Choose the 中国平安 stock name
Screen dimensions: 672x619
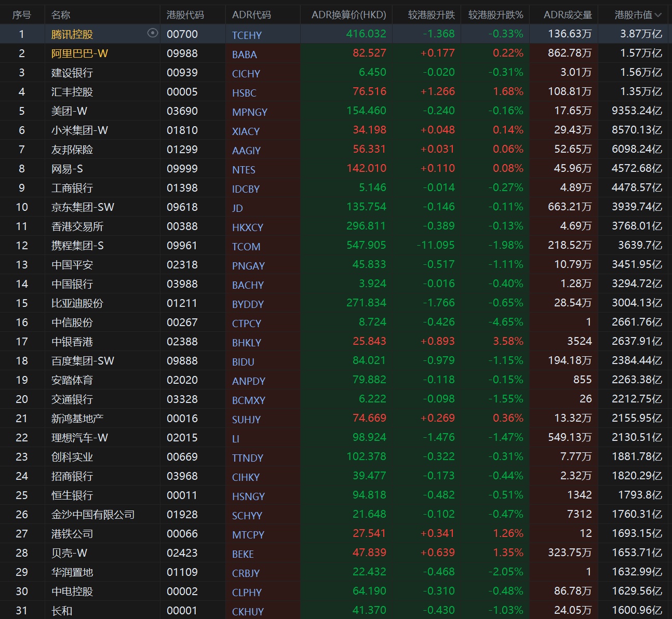coord(72,265)
